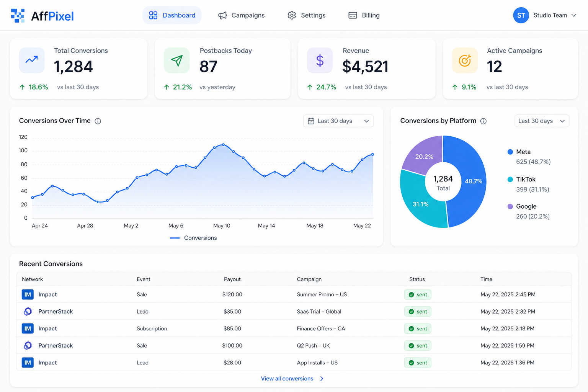This screenshot has height=392, width=588.
Task: Click the Impact icon in Summer Promo row
Action: [28, 294]
